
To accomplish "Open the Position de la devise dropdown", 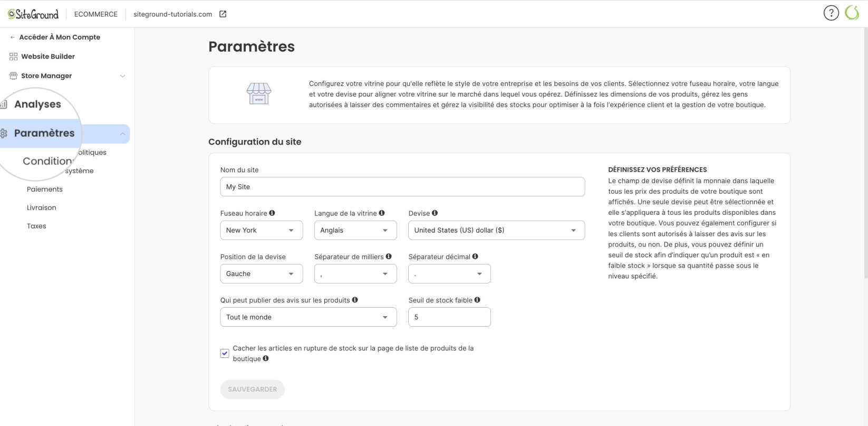I will pyautogui.click(x=262, y=273).
